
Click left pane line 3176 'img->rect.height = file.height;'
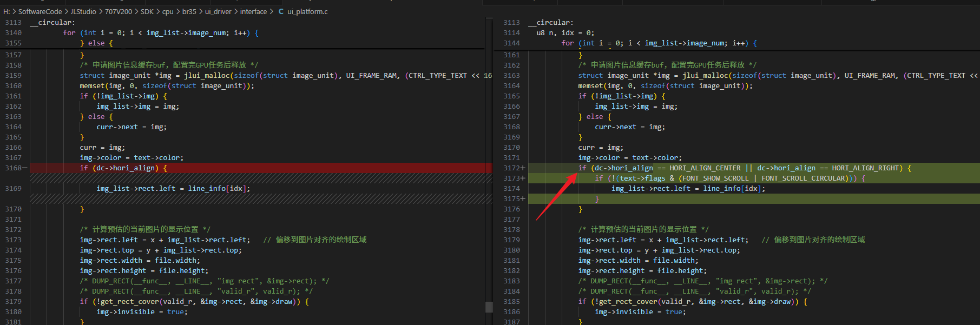[144, 270]
